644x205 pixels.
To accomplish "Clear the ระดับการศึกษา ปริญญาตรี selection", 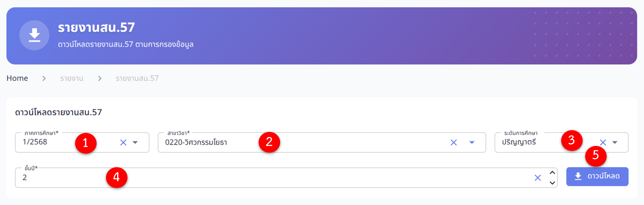I will 603,142.
